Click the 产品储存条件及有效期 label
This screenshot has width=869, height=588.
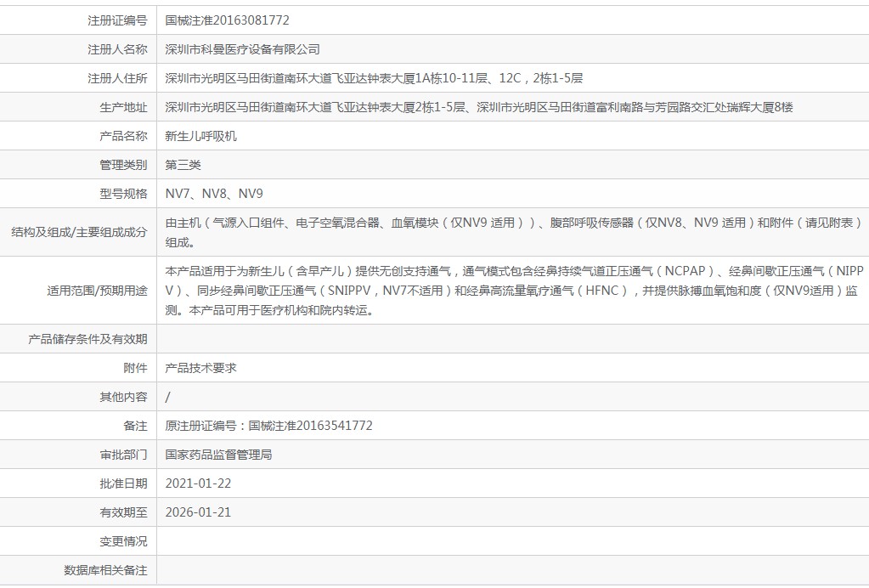[88, 339]
